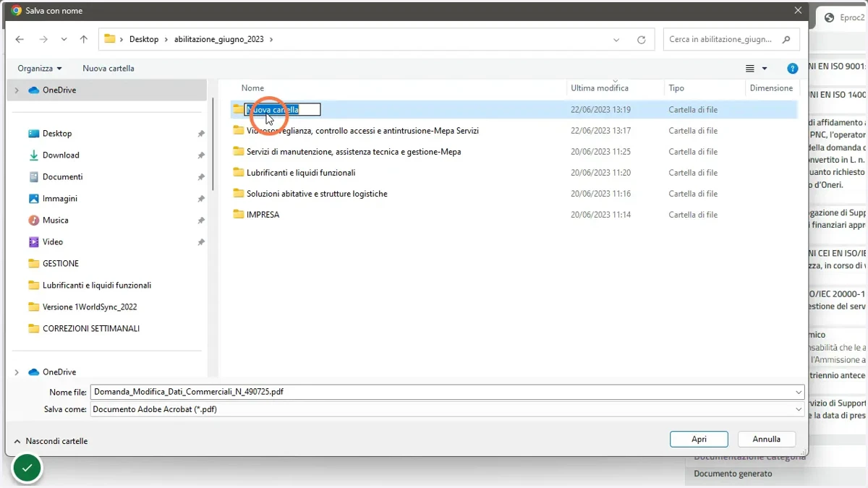
Task: Create a folder with Nuova cartella button
Action: pyautogui.click(x=109, y=68)
